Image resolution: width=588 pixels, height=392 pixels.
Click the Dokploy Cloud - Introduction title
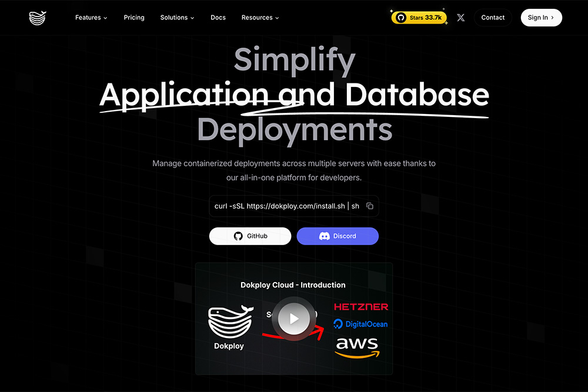293,285
